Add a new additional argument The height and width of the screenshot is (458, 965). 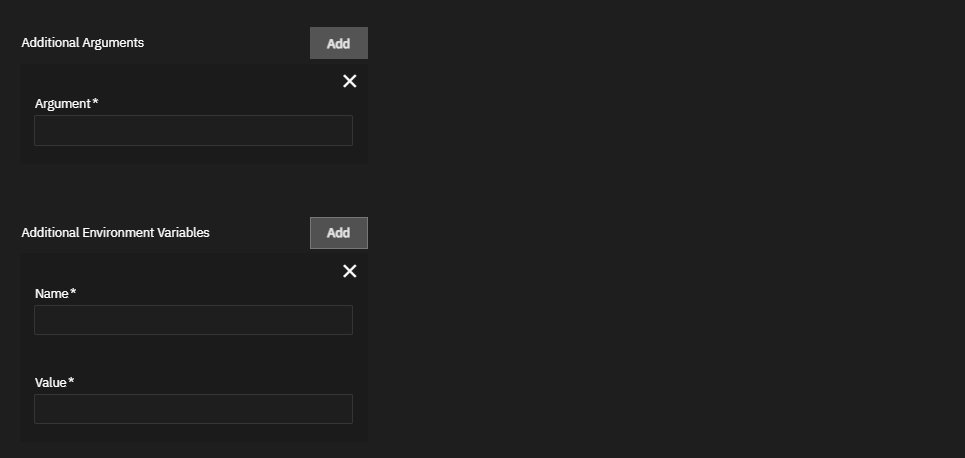338,43
